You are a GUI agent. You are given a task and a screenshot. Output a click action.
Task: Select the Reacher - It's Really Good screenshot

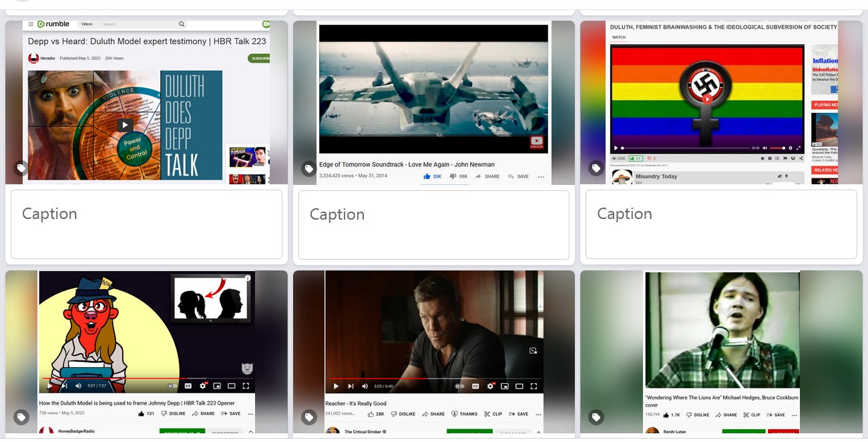(x=434, y=352)
